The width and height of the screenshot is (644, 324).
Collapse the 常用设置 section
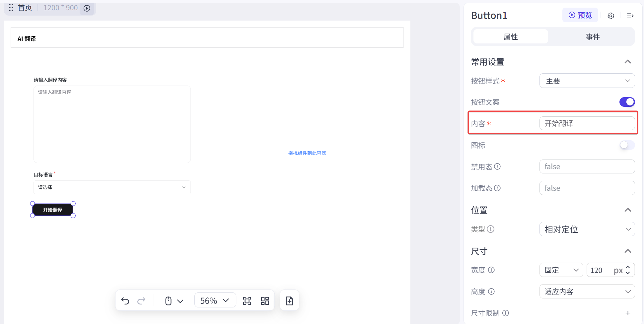628,62
